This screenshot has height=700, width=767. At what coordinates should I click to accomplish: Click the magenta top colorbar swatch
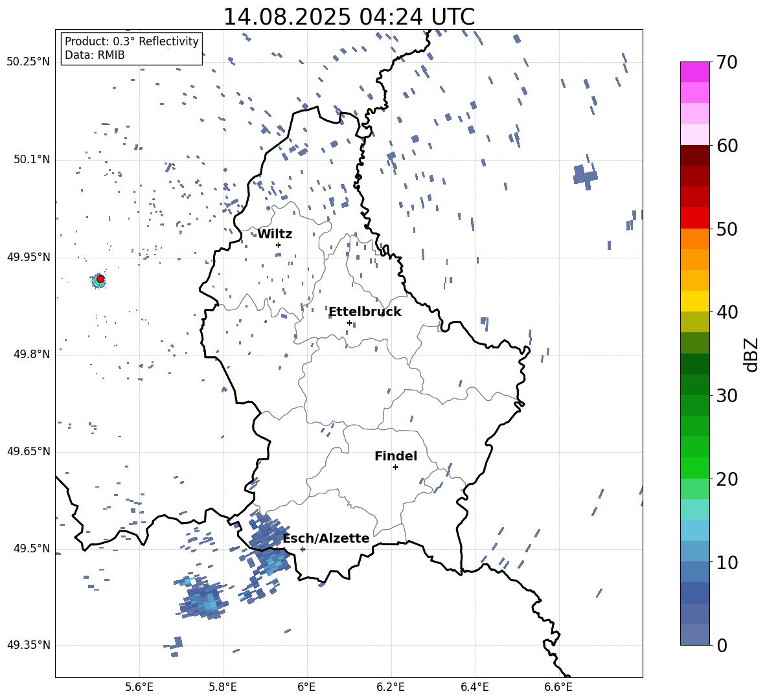(x=694, y=72)
